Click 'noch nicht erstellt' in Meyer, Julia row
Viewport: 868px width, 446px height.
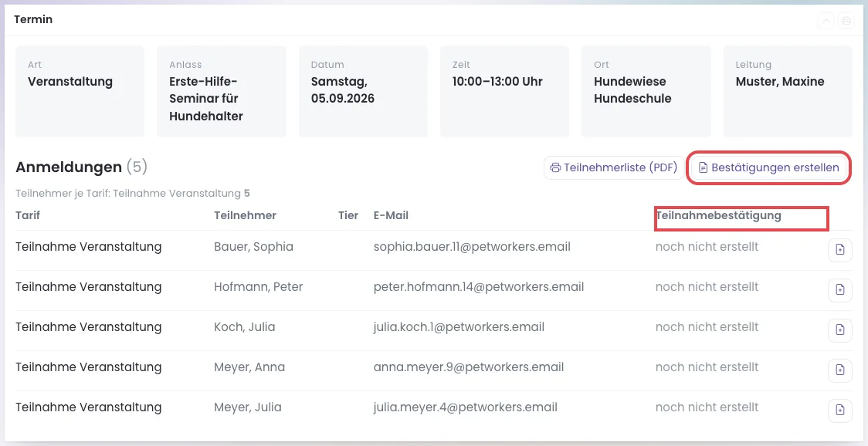tap(707, 407)
